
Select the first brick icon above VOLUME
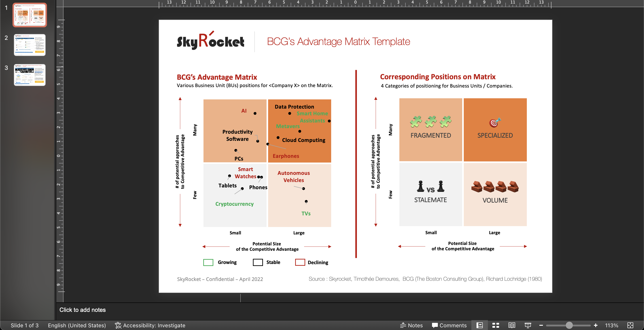pos(477,186)
